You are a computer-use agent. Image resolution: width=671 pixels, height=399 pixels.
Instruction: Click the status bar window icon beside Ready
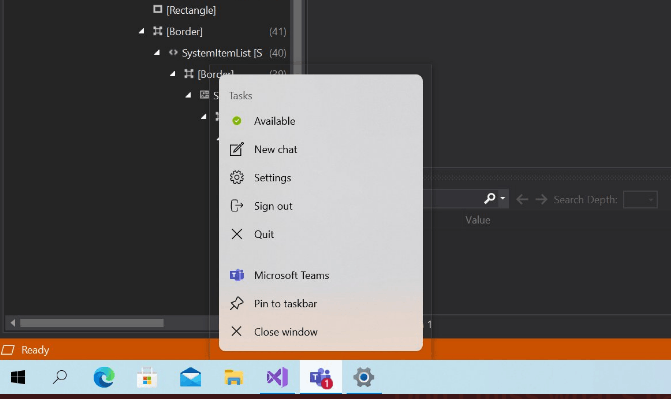point(8,350)
